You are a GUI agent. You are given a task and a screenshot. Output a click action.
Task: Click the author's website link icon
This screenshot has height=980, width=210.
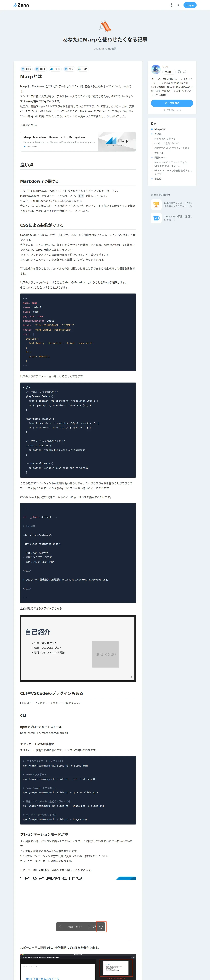185,72
